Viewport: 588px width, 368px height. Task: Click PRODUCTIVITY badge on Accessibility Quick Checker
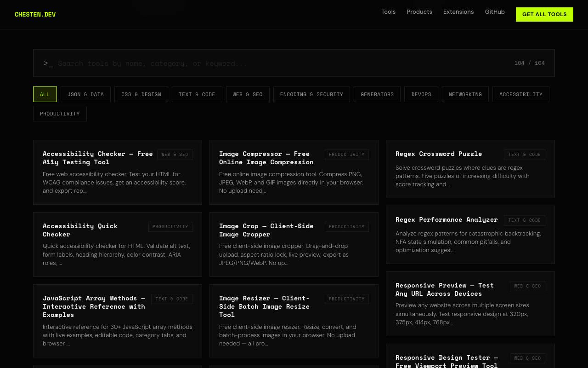170,227
